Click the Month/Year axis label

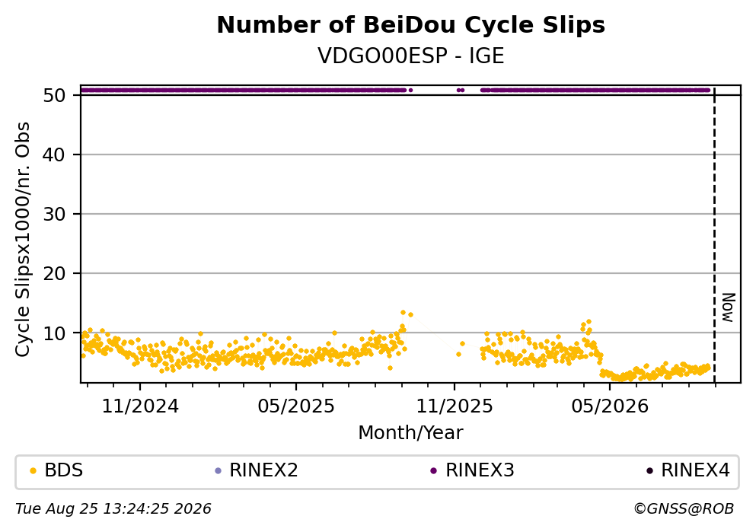411,433
